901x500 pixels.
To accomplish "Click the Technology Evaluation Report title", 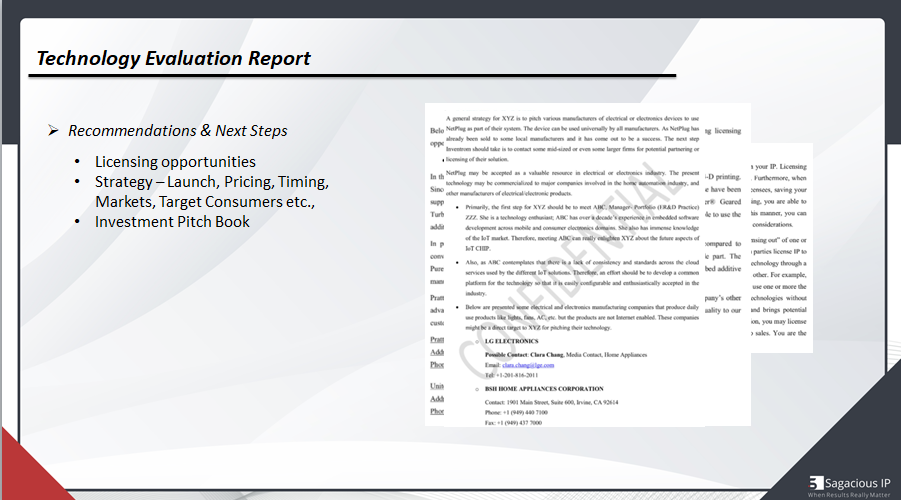I will (x=173, y=59).
